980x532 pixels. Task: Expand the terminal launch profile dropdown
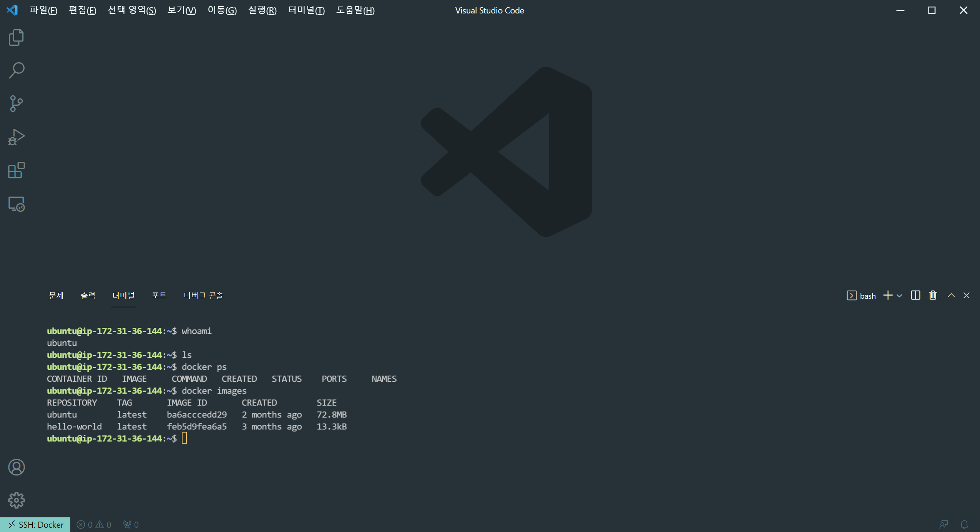click(899, 296)
